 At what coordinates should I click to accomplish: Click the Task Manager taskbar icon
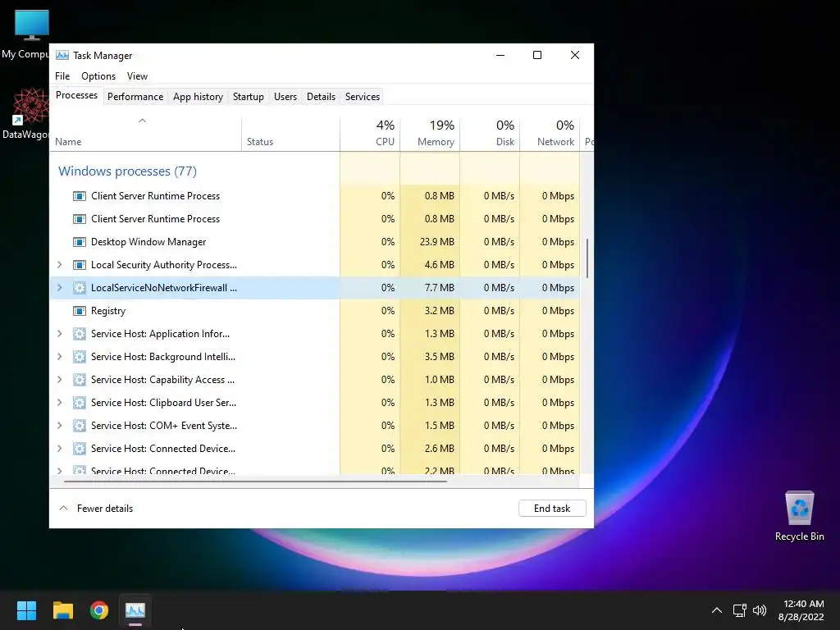[135, 610]
